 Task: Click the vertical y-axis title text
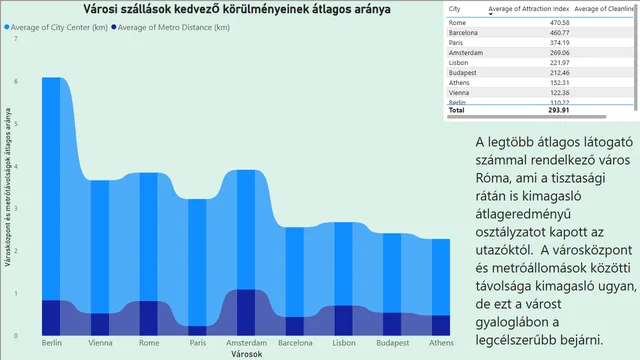point(8,187)
